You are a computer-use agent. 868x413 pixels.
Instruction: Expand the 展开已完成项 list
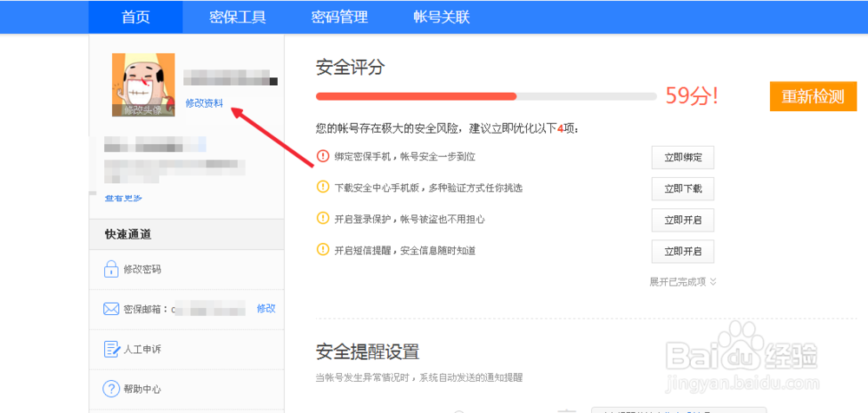[682, 282]
